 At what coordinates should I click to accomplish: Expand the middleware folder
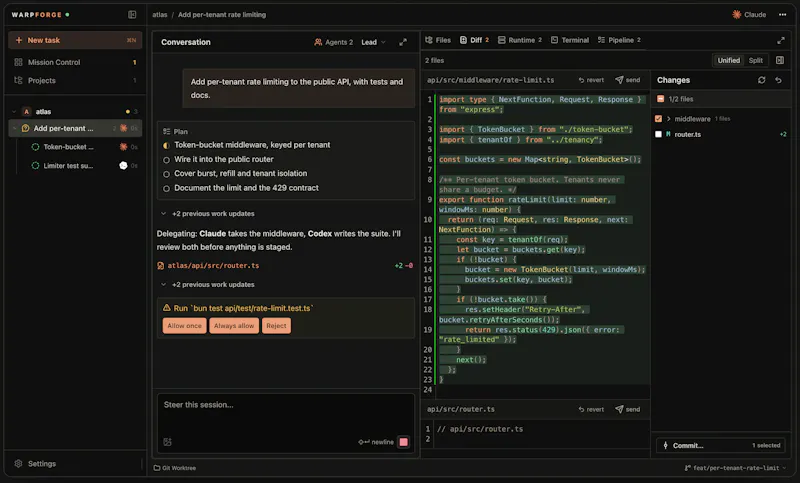[668, 119]
